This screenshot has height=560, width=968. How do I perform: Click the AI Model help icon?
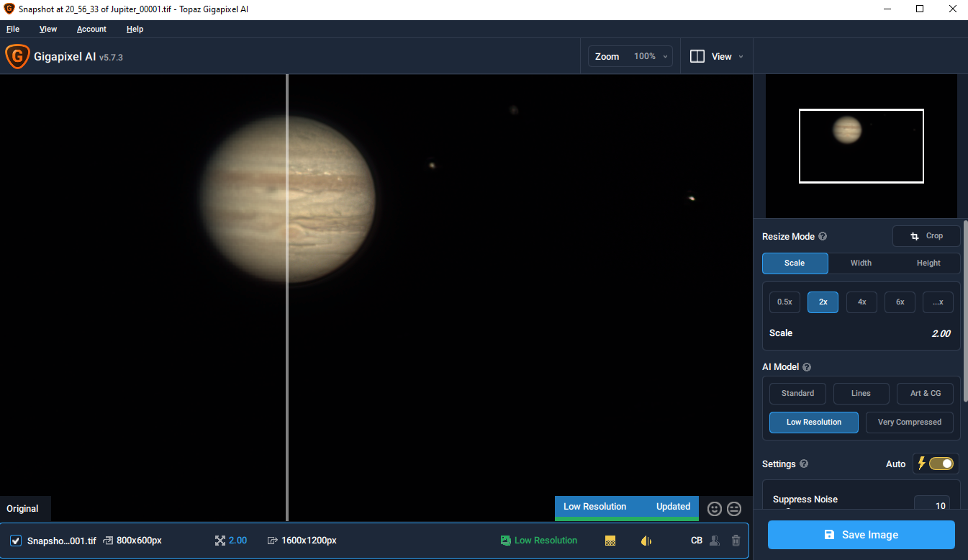pos(807,367)
